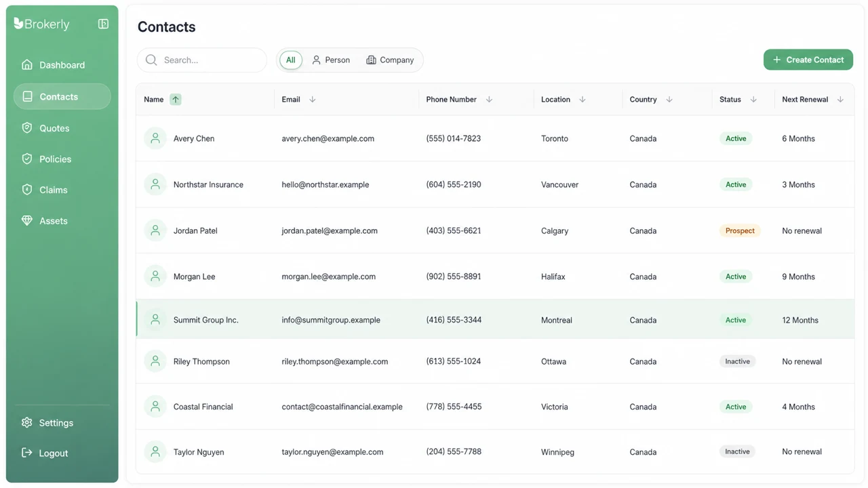Click the Create Contact button

(808, 60)
